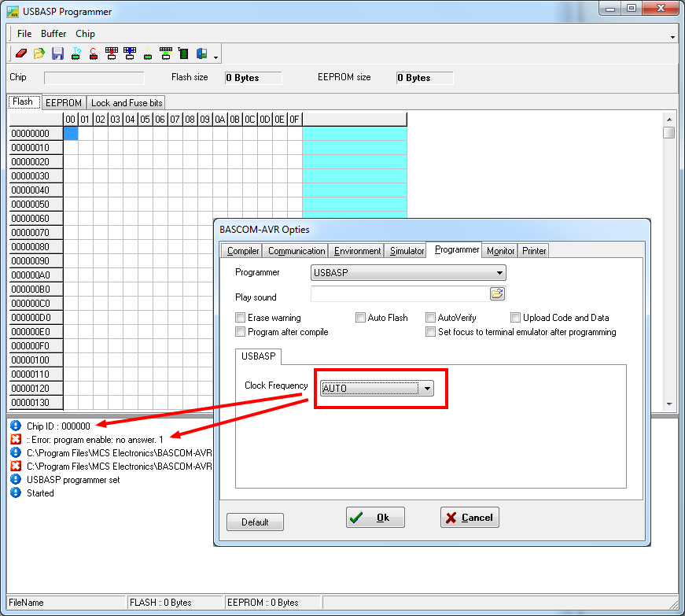This screenshot has width=685, height=616.
Task: Click the Ok button in options dialog
Action: click(x=375, y=517)
